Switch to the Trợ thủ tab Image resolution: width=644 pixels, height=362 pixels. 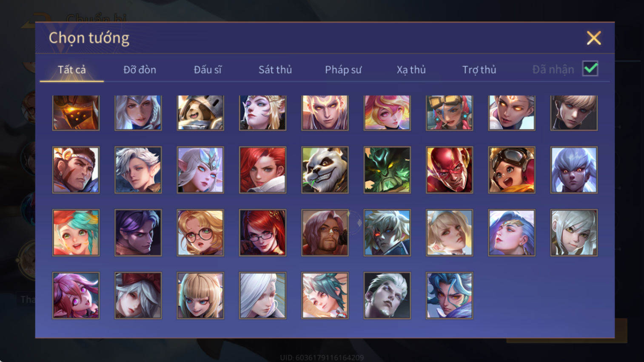point(479,70)
